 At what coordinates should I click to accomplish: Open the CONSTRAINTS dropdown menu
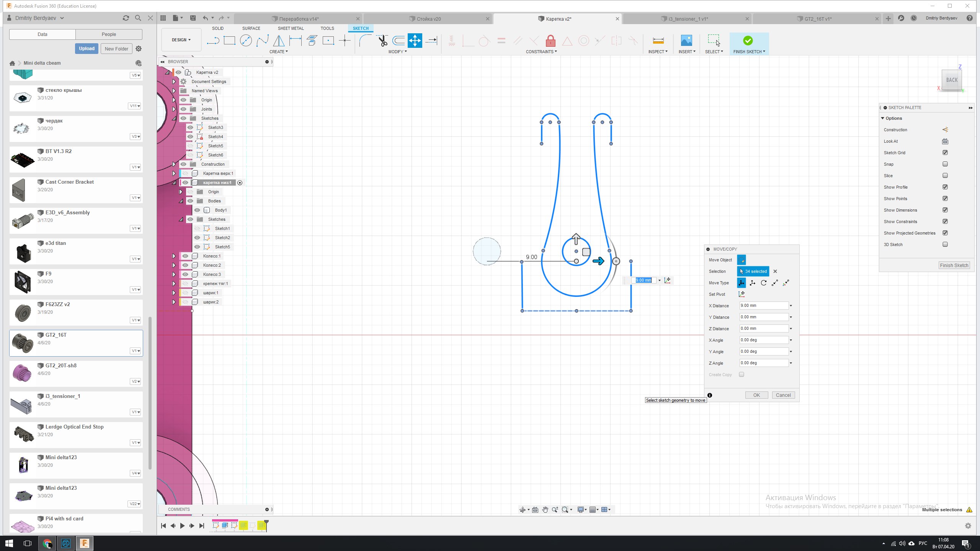(x=541, y=52)
